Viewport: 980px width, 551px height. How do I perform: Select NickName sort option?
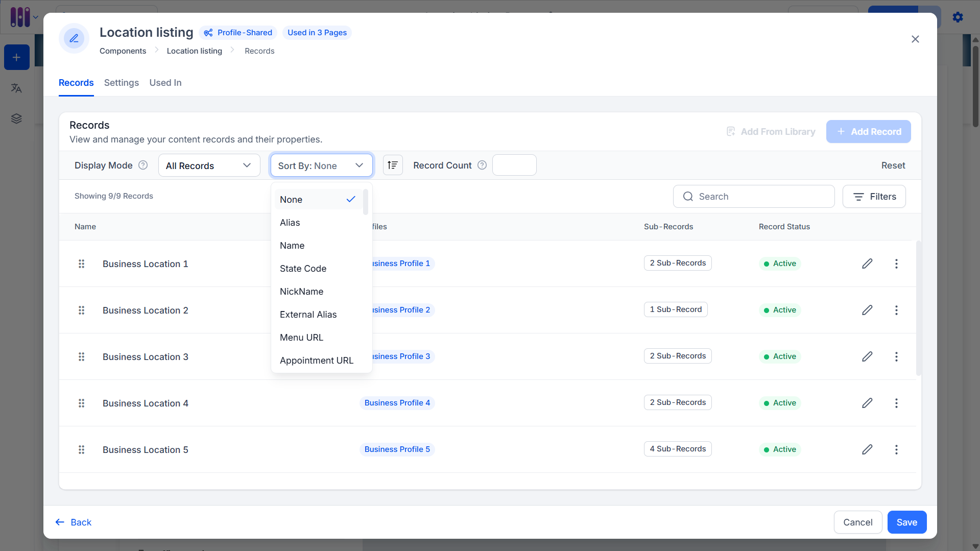point(318,292)
